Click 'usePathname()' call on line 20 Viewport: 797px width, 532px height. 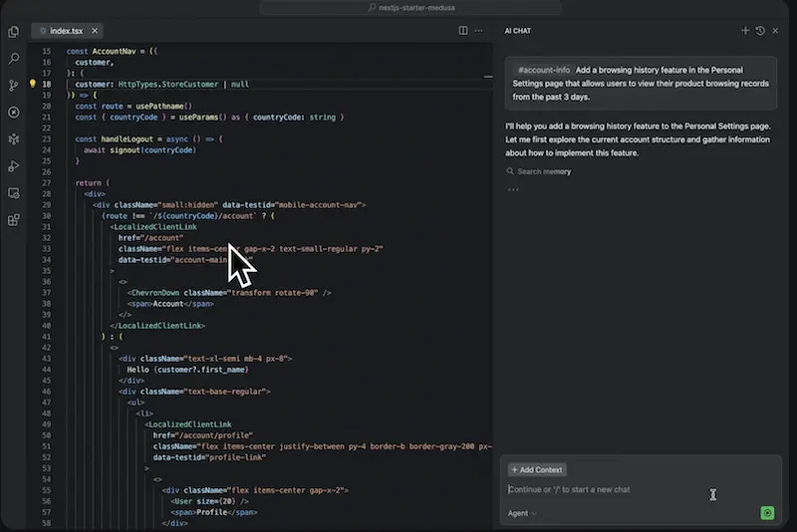tap(163, 106)
